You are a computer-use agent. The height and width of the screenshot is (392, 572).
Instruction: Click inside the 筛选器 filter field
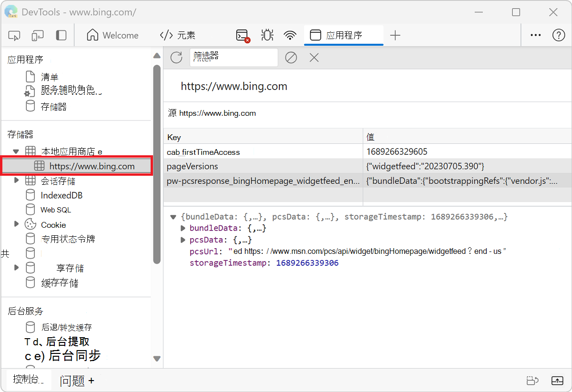pos(234,57)
